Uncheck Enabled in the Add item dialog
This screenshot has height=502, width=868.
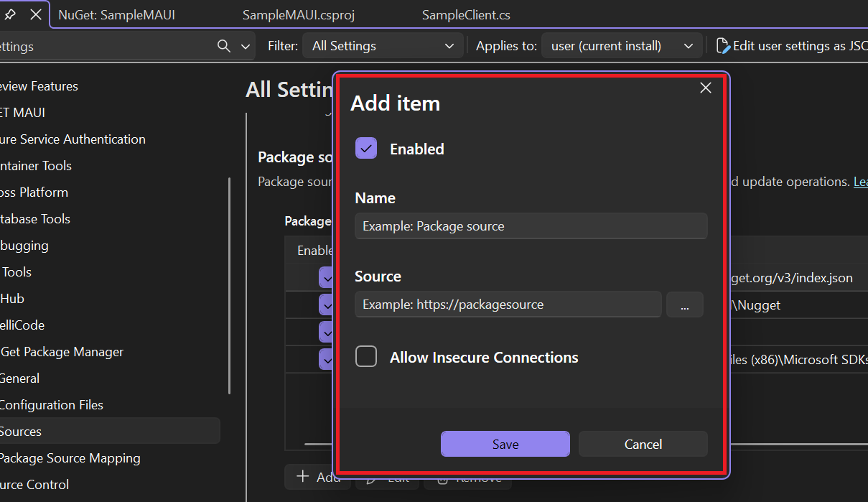point(366,148)
